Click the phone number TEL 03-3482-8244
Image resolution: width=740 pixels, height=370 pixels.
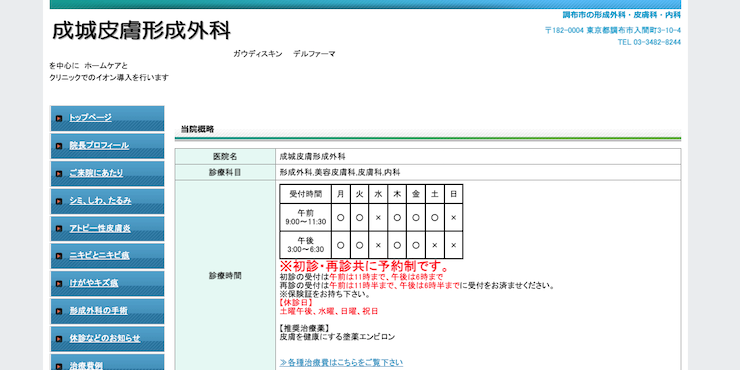pyautogui.click(x=649, y=42)
